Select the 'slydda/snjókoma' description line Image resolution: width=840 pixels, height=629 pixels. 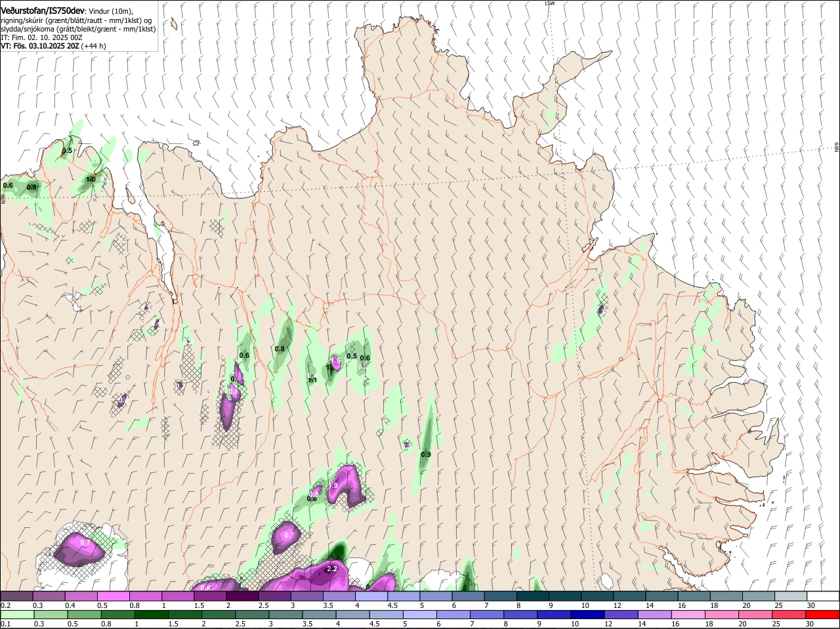click(78, 29)
